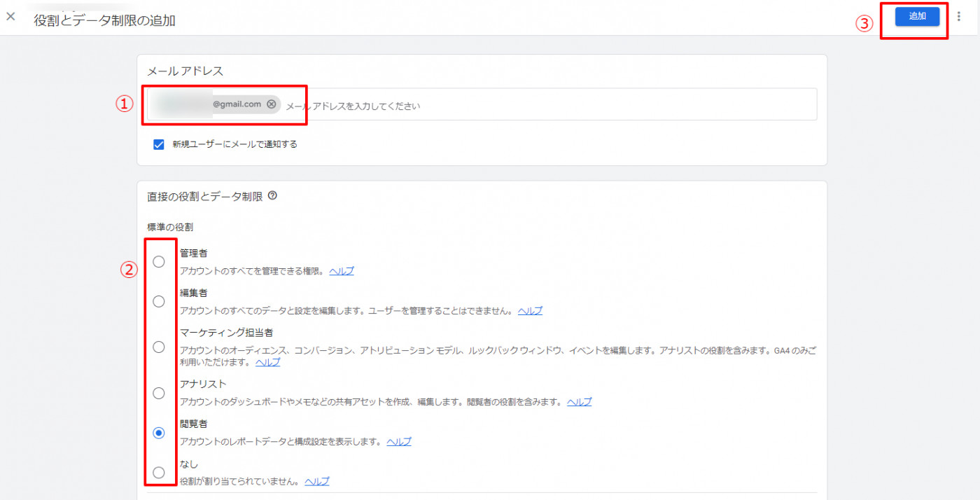Open ヘルプ link for なし role

pos(317,482)
